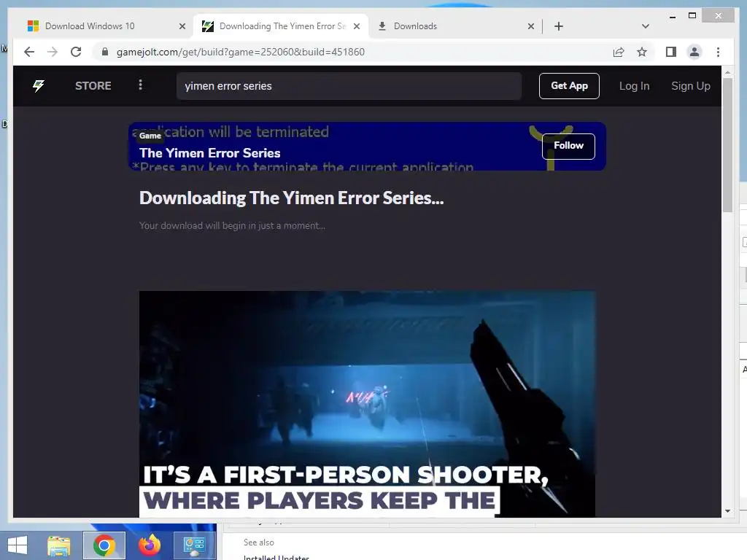The image size is (747, 560).
Task: Open a new browser tab
Action: pos(559,26)
